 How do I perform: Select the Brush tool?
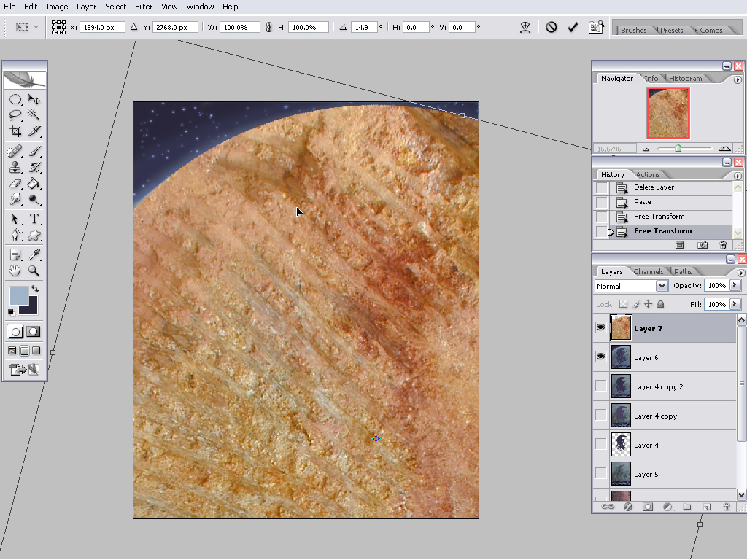point(34,152)
